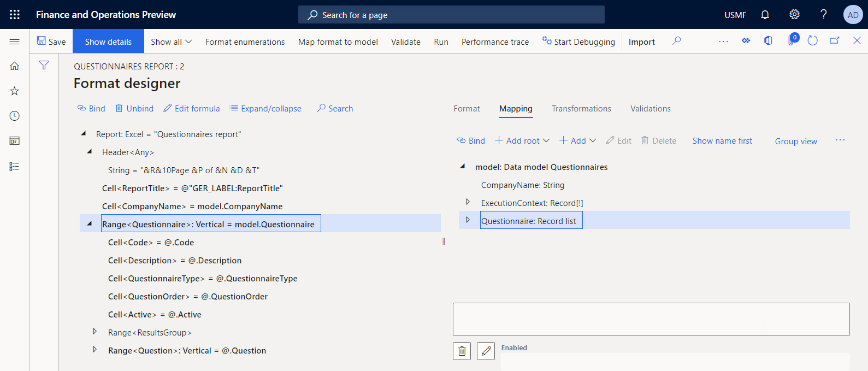
Task: Click the action pane search magnifier
Action: pos(677,41)
